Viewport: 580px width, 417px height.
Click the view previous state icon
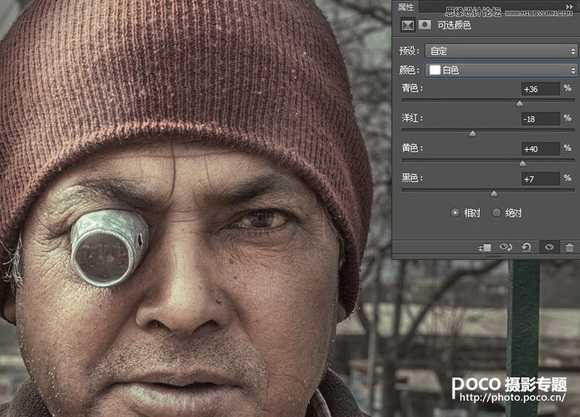[x=506, y=247]
